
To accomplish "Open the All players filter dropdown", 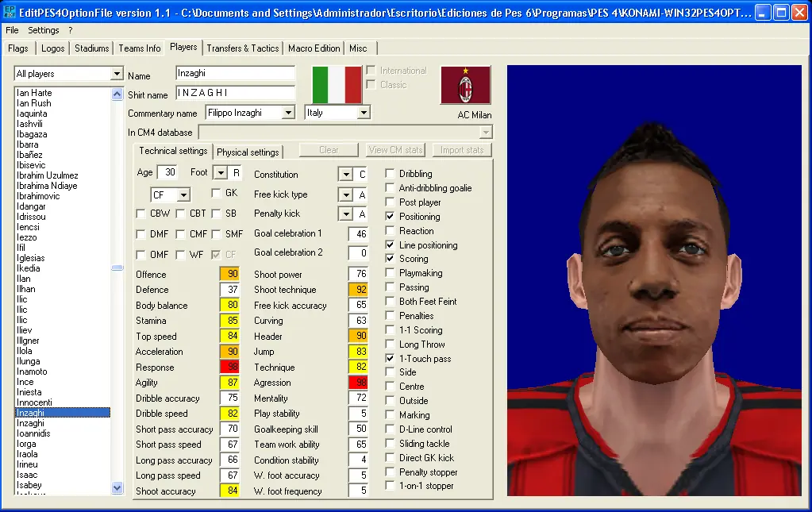I will click(x=117, y=74).
